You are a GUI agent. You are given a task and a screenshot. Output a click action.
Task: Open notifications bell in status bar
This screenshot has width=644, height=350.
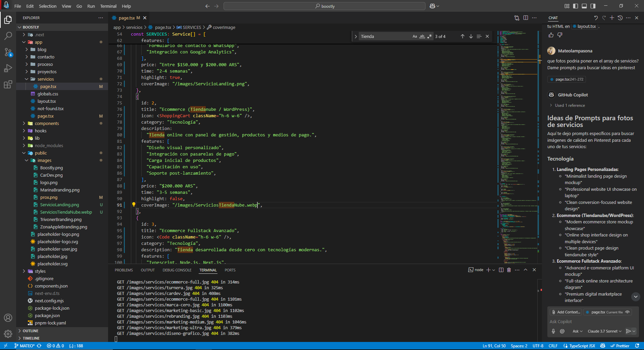click(637, 346)
